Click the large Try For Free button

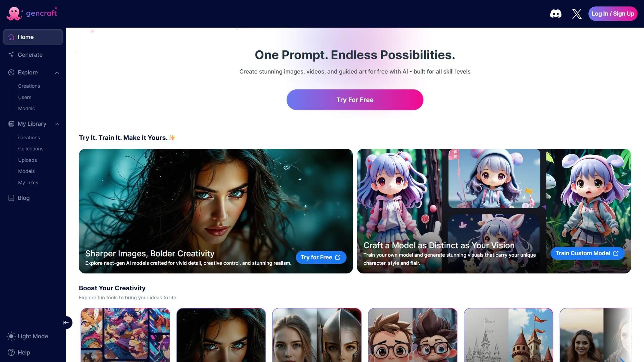coord(355,100)
